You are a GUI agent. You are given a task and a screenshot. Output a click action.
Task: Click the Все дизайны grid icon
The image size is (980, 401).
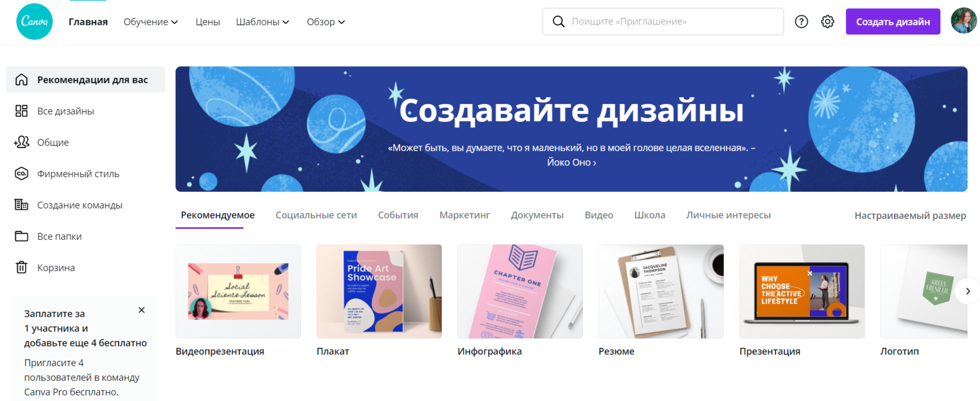click(21, 111)
